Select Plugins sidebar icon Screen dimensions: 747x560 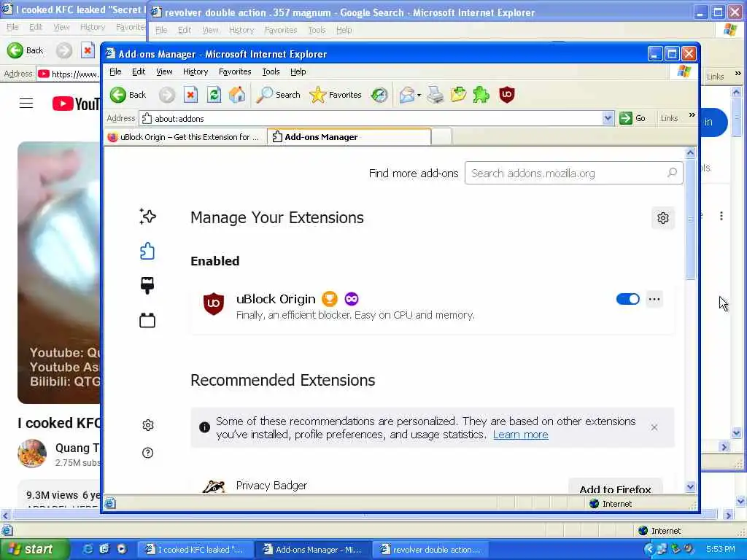point(147,320)
